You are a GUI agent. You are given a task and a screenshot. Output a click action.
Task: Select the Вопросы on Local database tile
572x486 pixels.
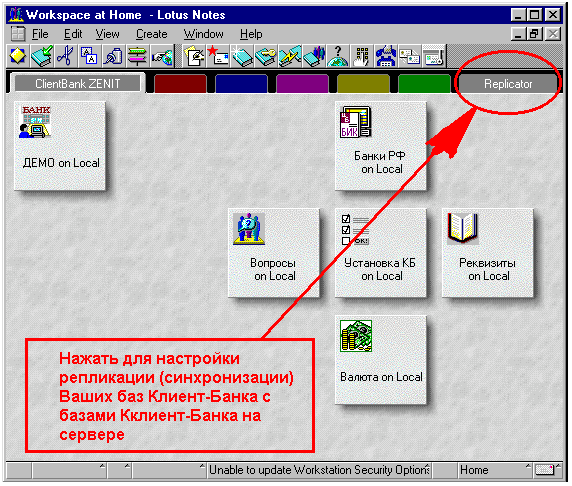click(x=274, y=253)
